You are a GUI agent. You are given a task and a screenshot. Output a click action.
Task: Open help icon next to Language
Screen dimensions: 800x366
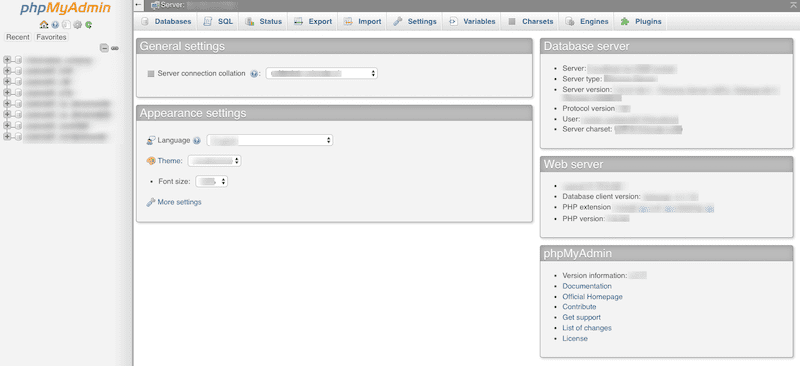[197, 140]
